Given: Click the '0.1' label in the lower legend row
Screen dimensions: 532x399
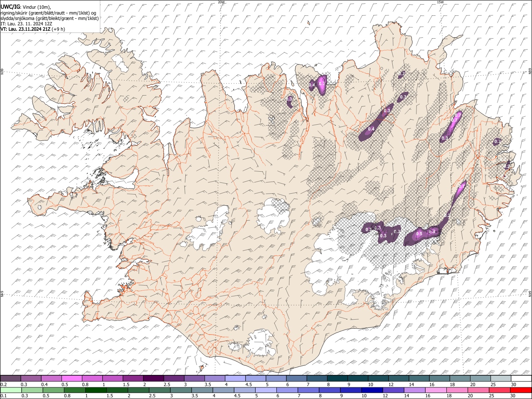Looking at the screenshot, I should tap(3, 396).
